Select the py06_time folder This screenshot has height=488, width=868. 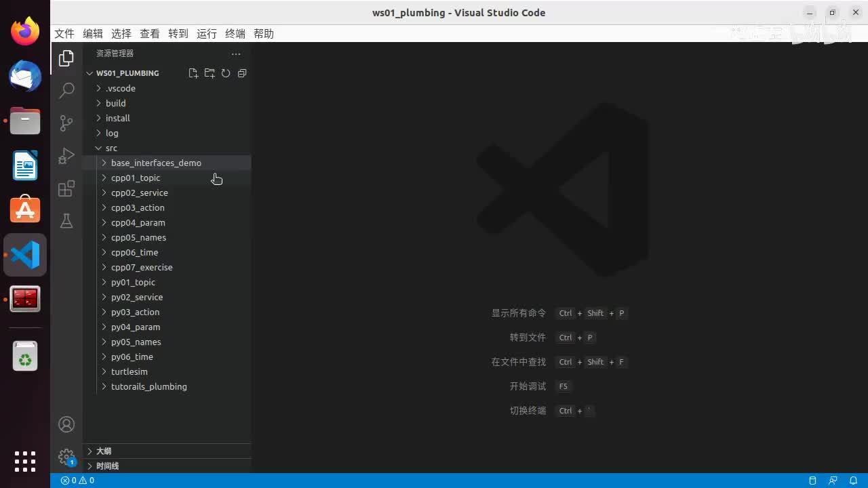(167, 357)
